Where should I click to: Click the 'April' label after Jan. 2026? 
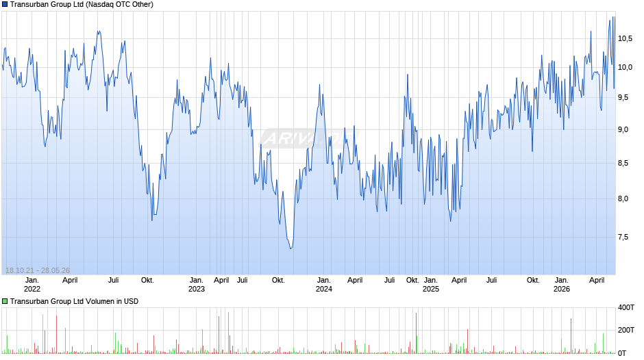pos(597,281)
